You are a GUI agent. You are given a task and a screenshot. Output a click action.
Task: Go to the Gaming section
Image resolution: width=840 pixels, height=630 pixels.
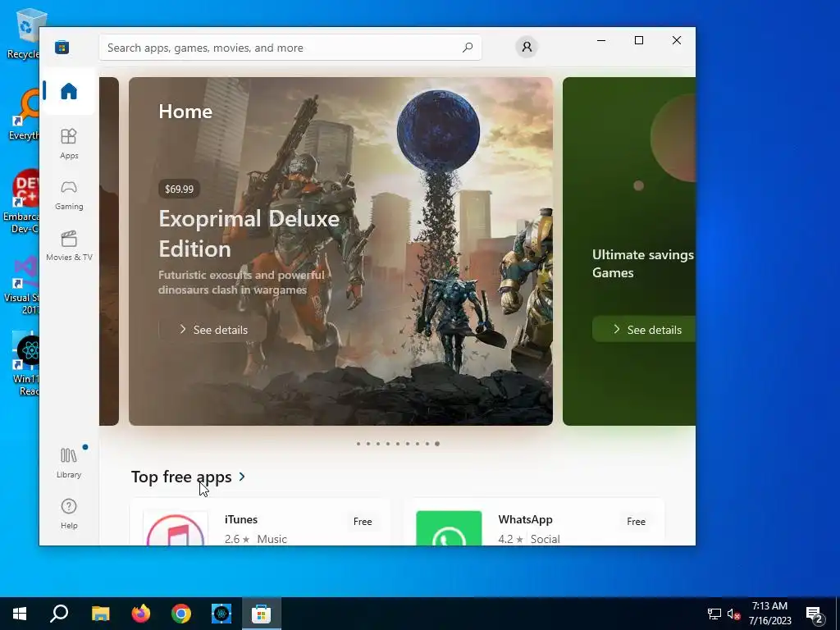(69, 195)
